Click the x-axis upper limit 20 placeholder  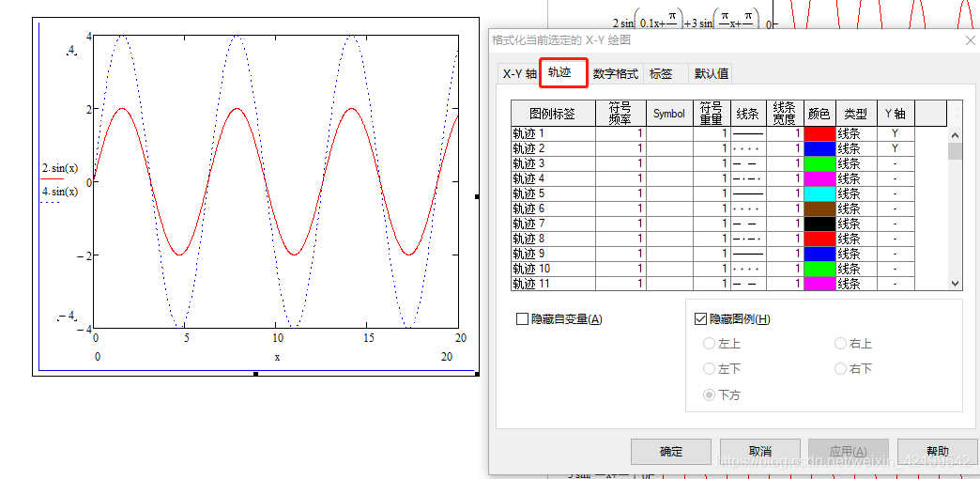pyautogui.click(x=447, y=357)
